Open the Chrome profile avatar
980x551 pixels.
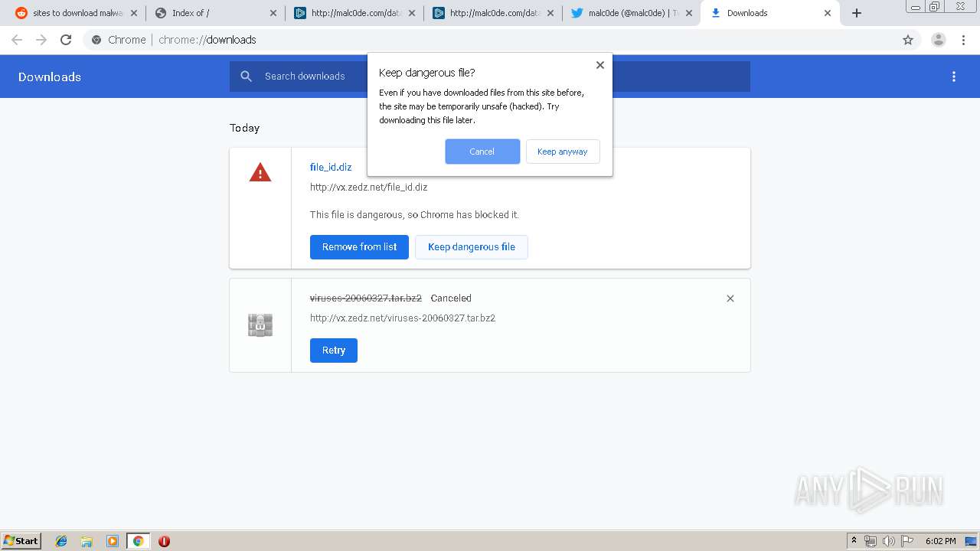coord(938,40)
